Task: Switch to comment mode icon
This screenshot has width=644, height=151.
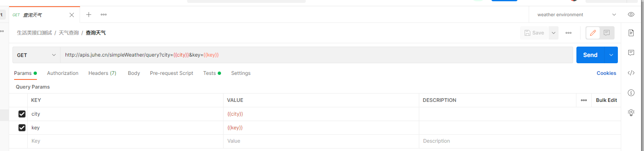Action: click(607, 33)
